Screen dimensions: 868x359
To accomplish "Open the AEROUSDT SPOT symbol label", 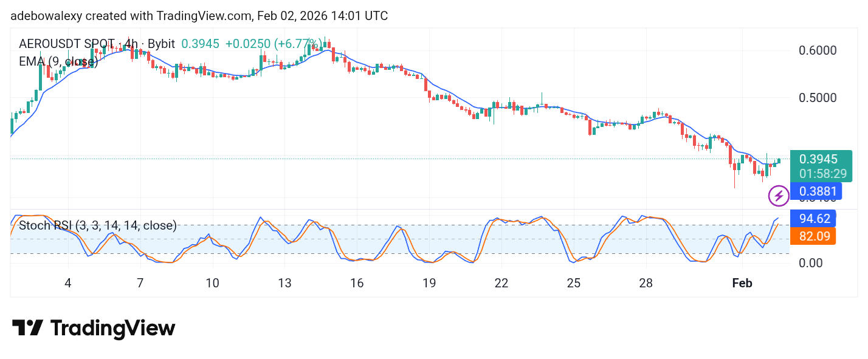I will tap(66, 44).
